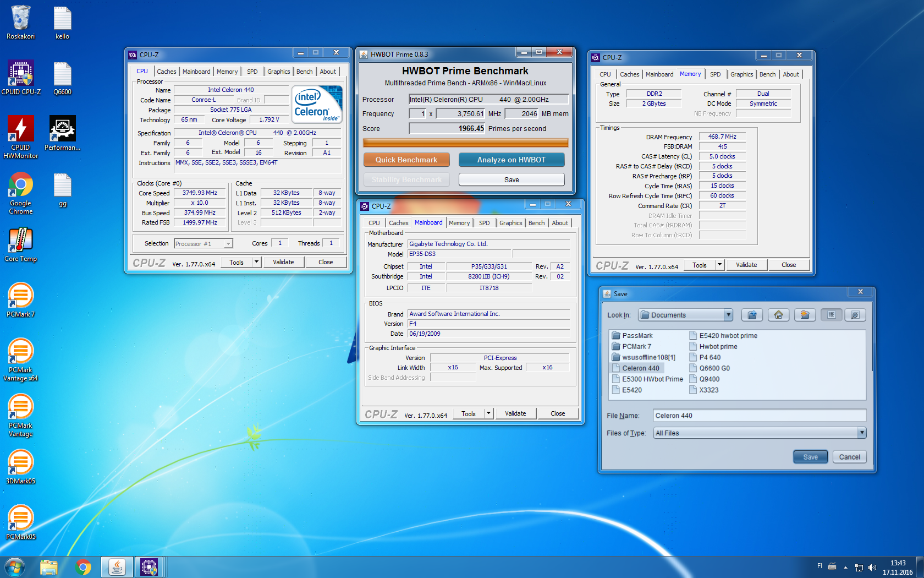Launch PCMark05 desktop shortcut
The width and height of the screenshot is (924, 578).
click(21, 522)
